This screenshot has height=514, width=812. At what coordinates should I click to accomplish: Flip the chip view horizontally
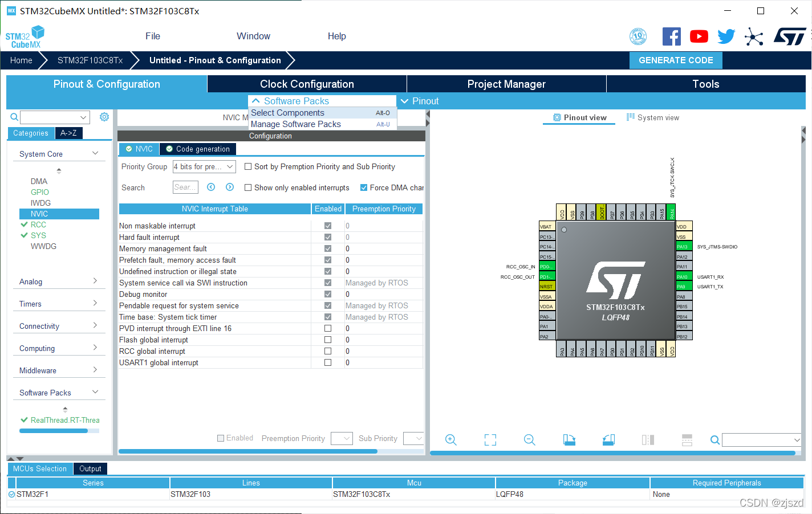click(x=648, y=440)
